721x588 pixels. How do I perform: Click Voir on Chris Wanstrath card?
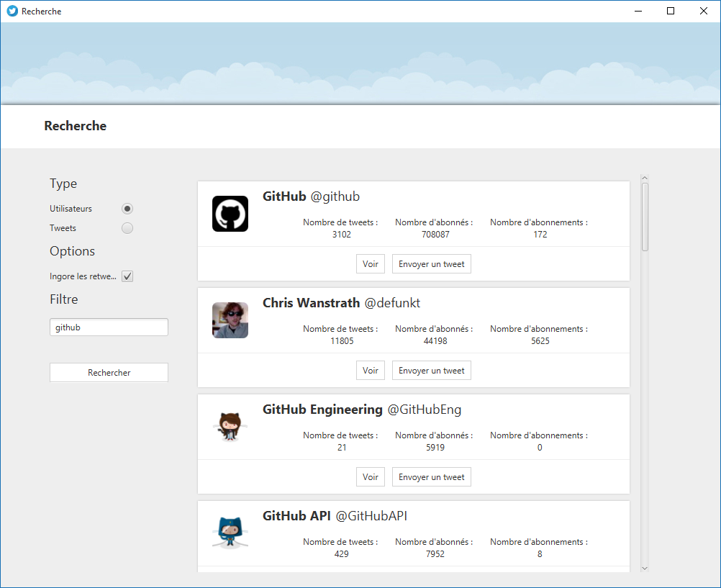371,371
